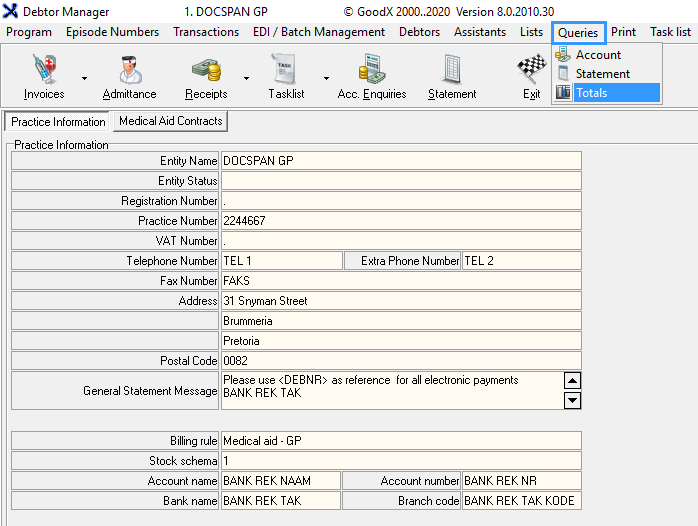The width and height of the screenshot is (698, 526).
Task: Expand the Receipts dropdown arrow
Action: point(246,78)
